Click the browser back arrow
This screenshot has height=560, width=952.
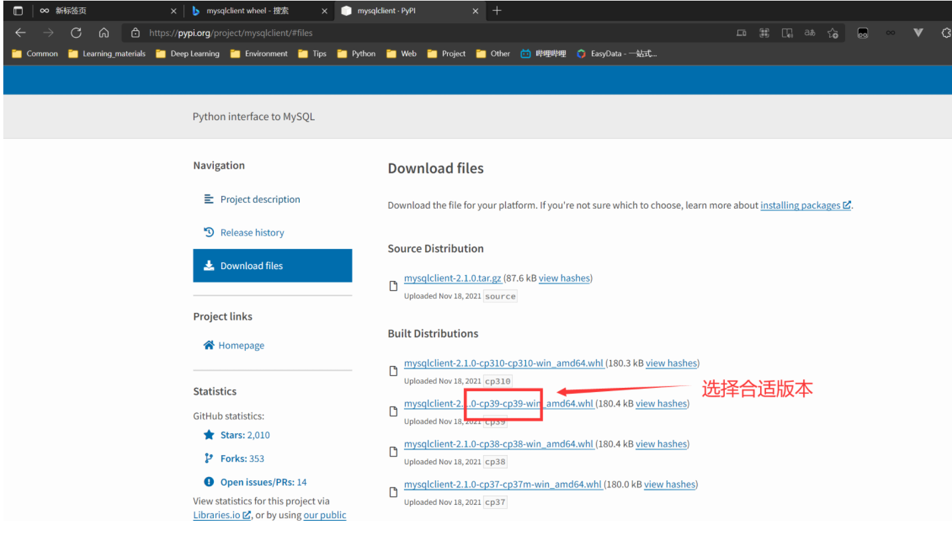pos(21,33)
